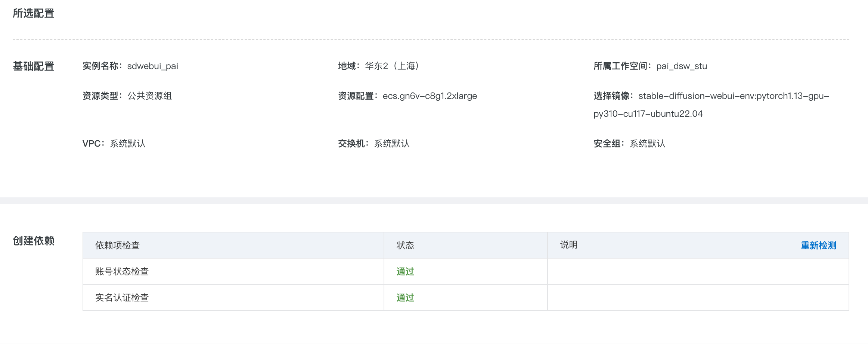Select the stable-diffusion-webui-env image name
Image resolution: width=868 pixels, height=344 pixels.
pos(711,105)
